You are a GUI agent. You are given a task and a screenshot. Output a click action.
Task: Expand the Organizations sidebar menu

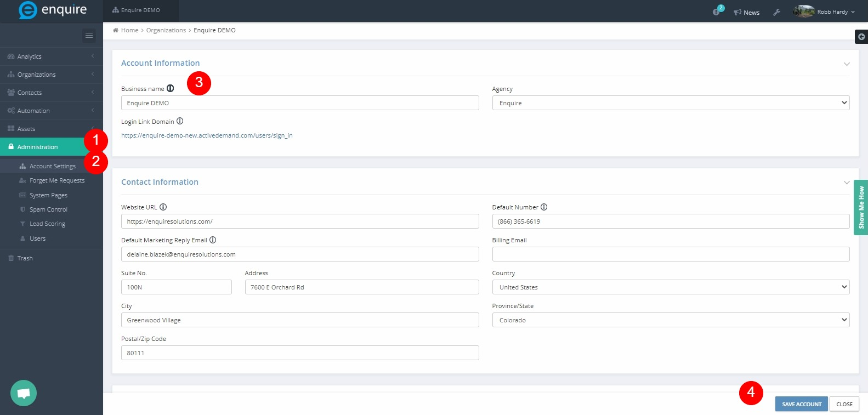pos(52,75)
